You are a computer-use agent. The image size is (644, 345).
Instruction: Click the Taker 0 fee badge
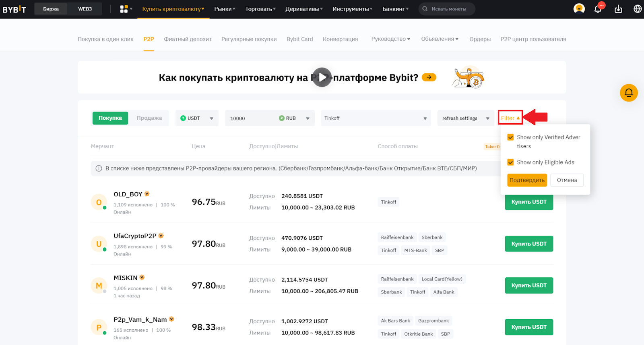tap(492, 147)
